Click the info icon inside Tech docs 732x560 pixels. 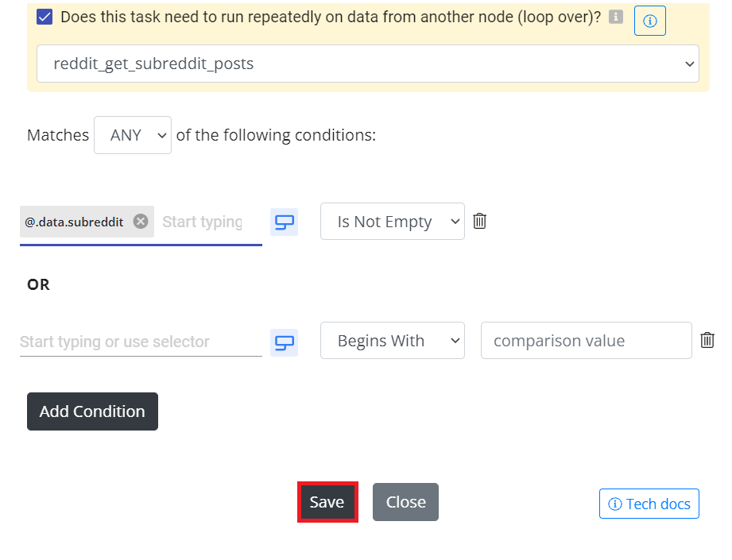click(615, 504)
